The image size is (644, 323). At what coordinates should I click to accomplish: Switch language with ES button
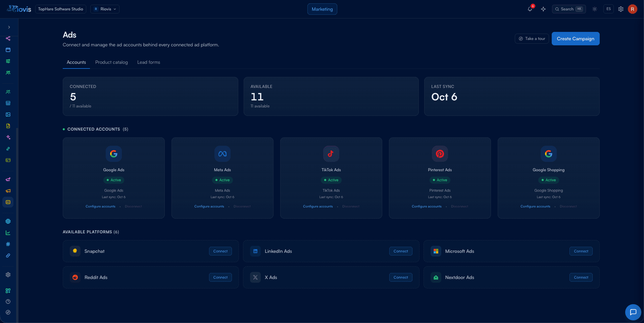[608, 9]
